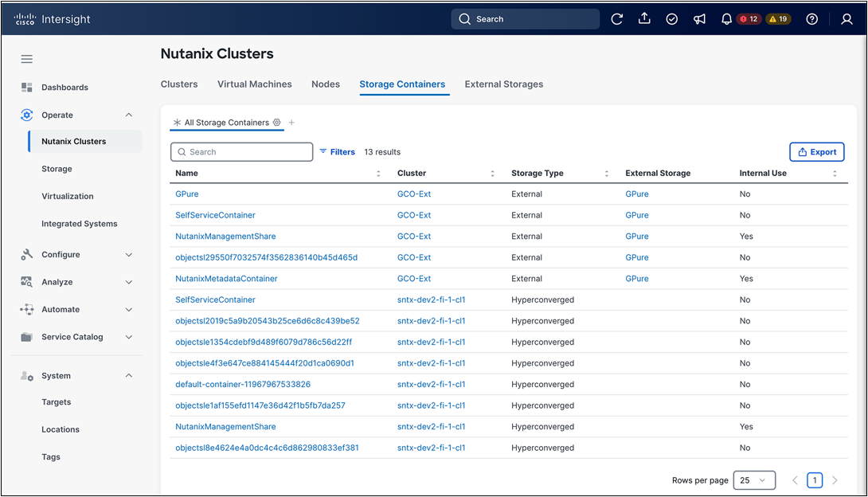
Task: Select the All Storage Containers view tab
Action: [226, 123]
